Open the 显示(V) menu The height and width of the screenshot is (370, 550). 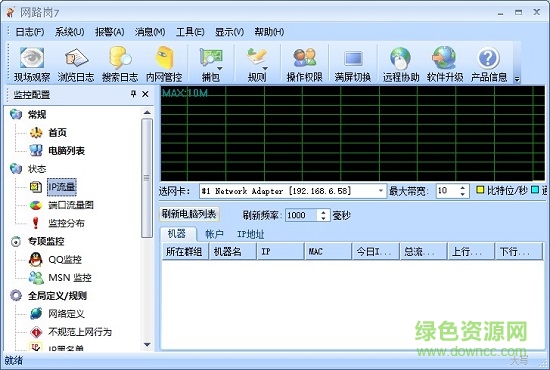coord(229,32)
